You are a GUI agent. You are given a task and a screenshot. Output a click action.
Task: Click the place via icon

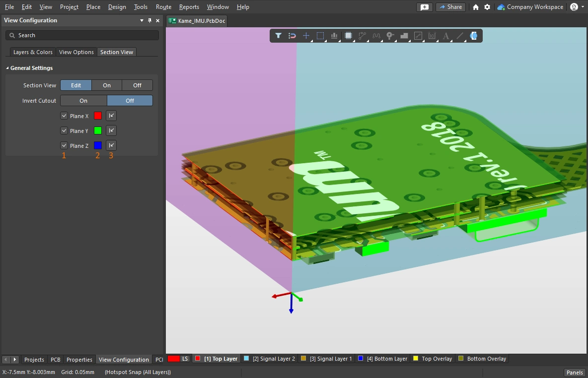pyautogui.click(x=390, y=36)
